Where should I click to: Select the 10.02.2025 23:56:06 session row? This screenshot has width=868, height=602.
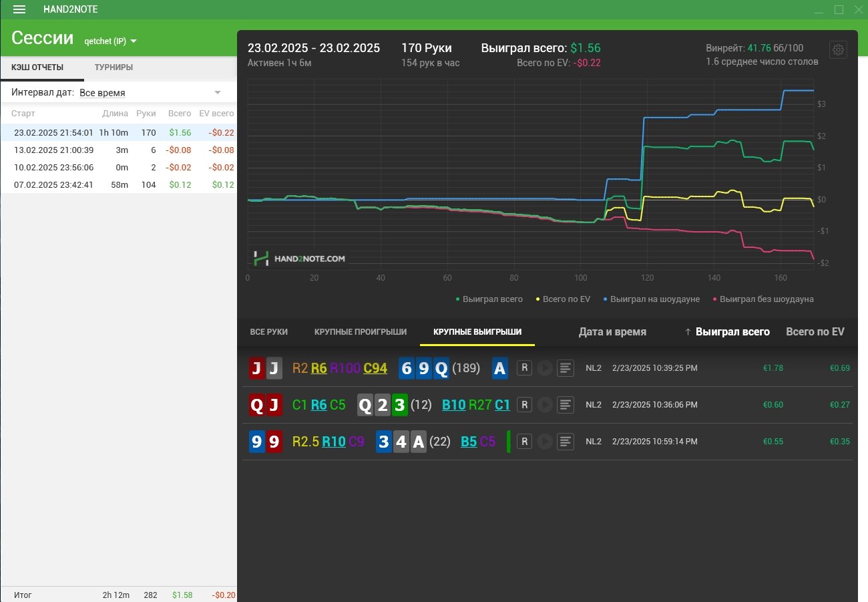coord(118,167)
